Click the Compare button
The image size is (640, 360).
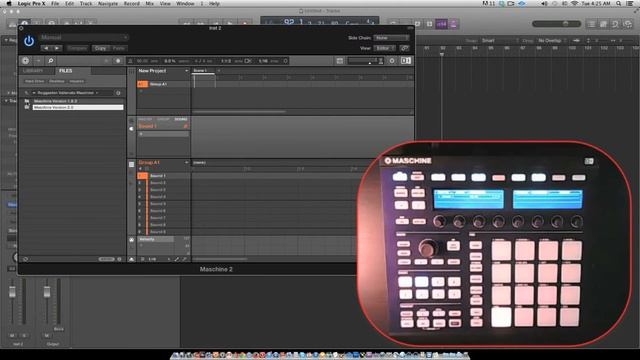tap(77, 48)
